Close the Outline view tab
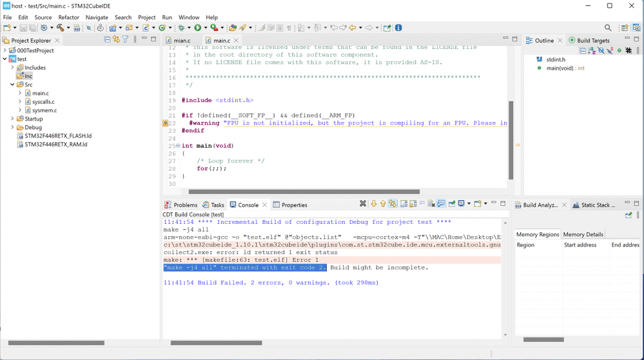644x360 pixels. pyautogui.click(x=560, y=40)
